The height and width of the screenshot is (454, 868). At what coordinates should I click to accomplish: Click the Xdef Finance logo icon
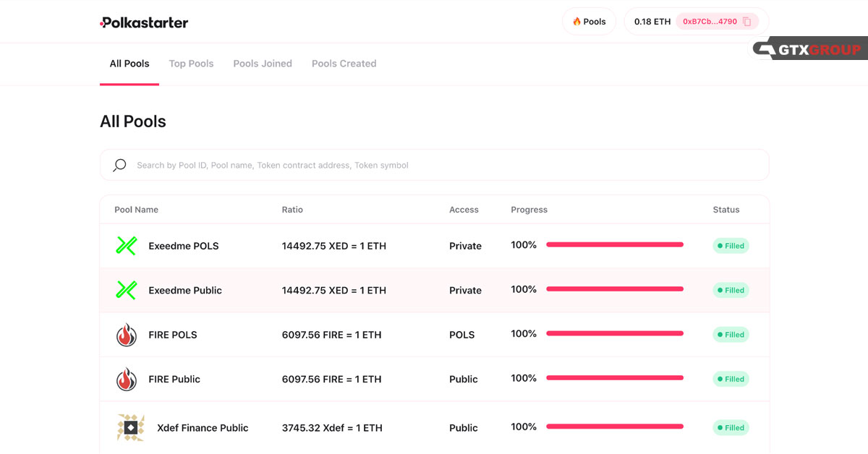point(130,428)
